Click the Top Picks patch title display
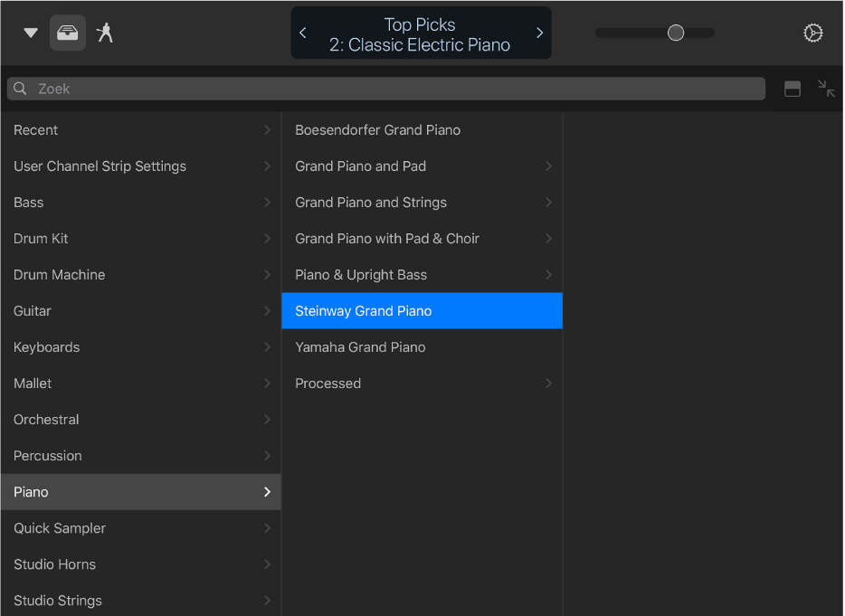The width and height of the screenshot is (845, 616). [420, 34]
